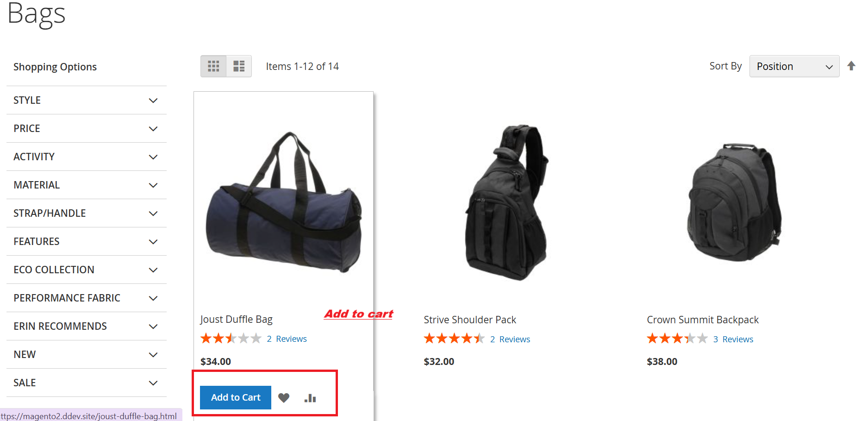Image resolution: width=868 pixels, height=421 pixels.
Task: Open Strive Shoulder Pack product title
Action: [x=470, y=320]
